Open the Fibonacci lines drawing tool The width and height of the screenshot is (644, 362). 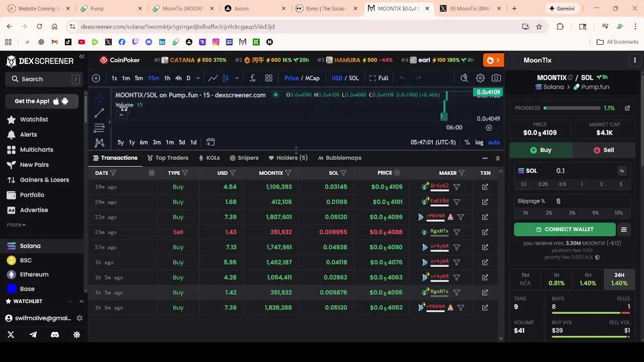coord(99,128)
